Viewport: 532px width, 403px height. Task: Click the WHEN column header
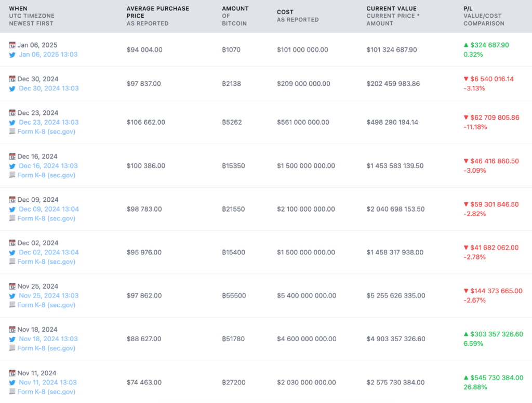tap(18, 9)
